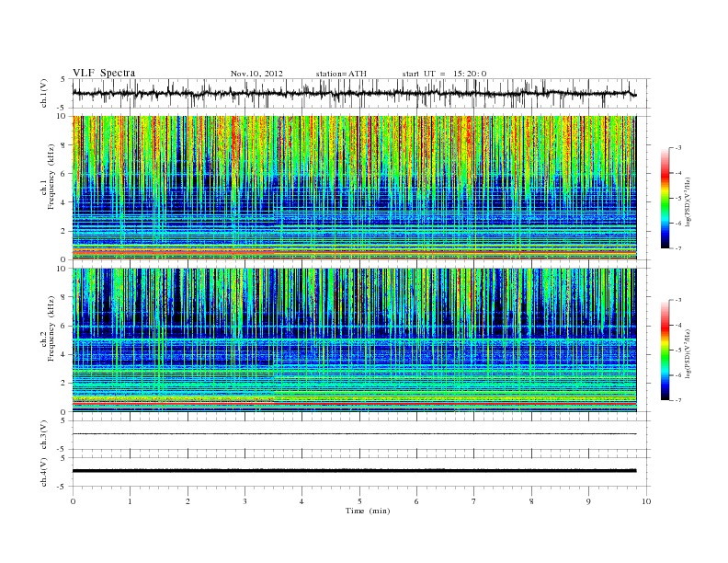Click the "4" kHz tick of ch.1 spectrogram
The width and height of the screenshot is (728, 563).
coord(63,202)
